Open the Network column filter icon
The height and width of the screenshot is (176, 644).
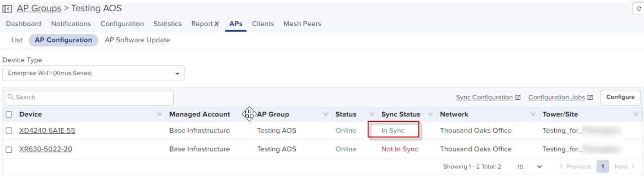point(533,114)
